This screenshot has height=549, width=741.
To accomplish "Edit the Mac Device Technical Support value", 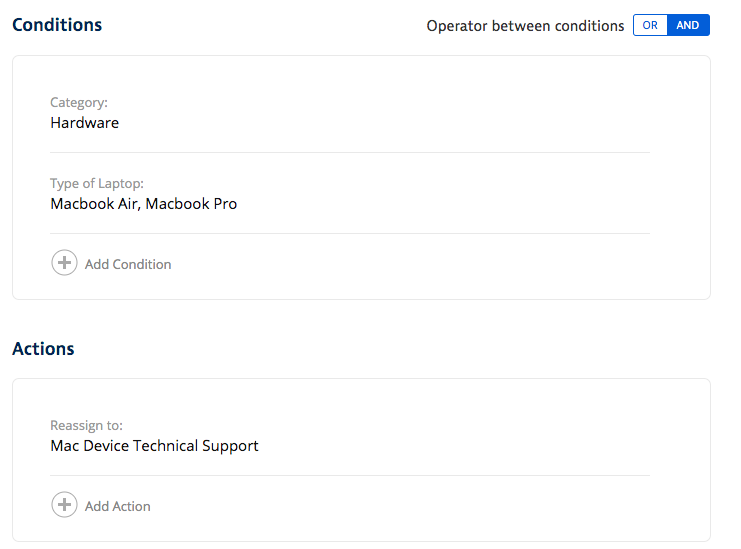I will click(155, 446).
